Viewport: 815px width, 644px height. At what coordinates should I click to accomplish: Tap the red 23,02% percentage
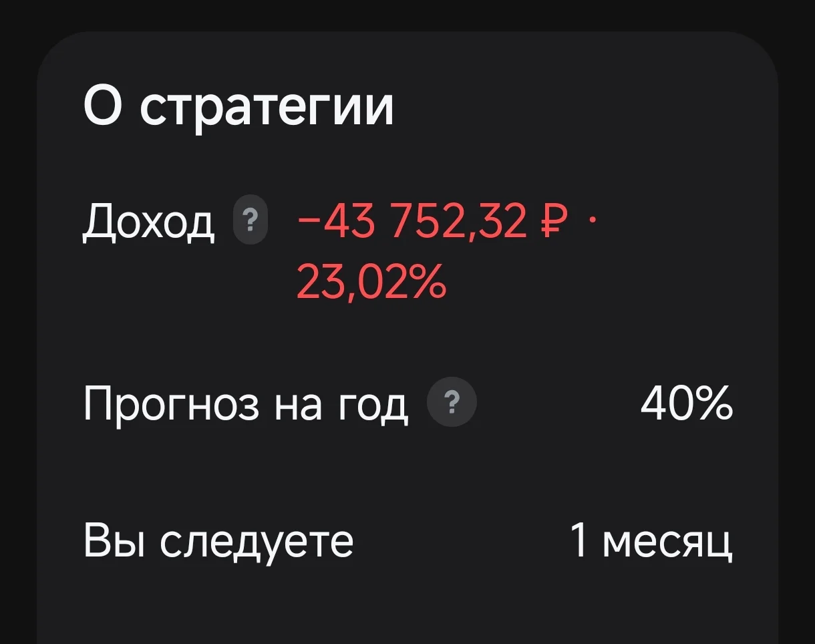(x=371, y=282)
